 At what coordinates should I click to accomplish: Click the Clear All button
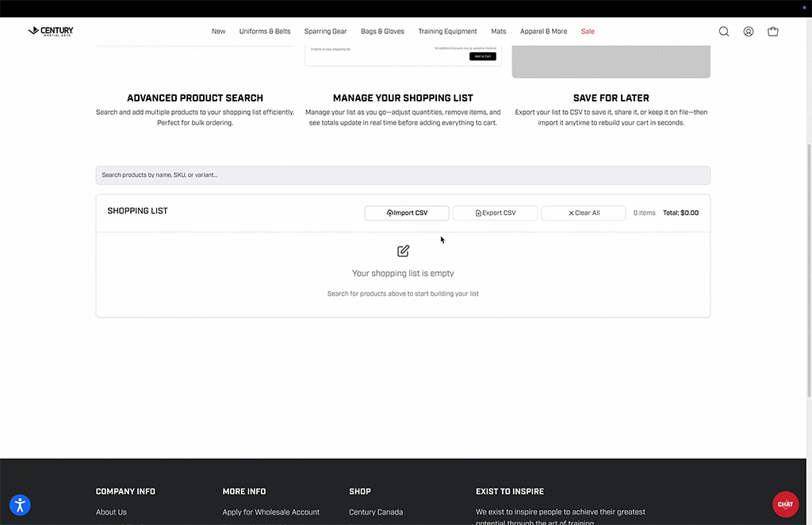coord(584,213)
